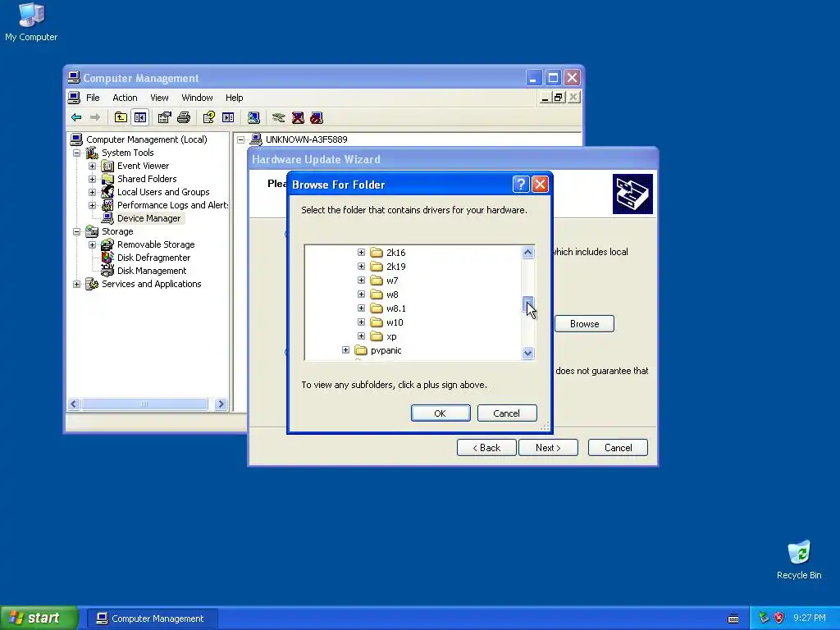Expand the 2k19 folder plus sign
Screen dimensions: 840x630
click(x=361, y=267)
